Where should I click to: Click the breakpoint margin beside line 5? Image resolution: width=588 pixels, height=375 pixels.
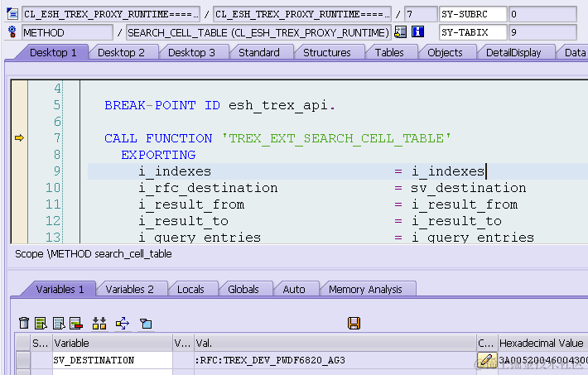19,105
